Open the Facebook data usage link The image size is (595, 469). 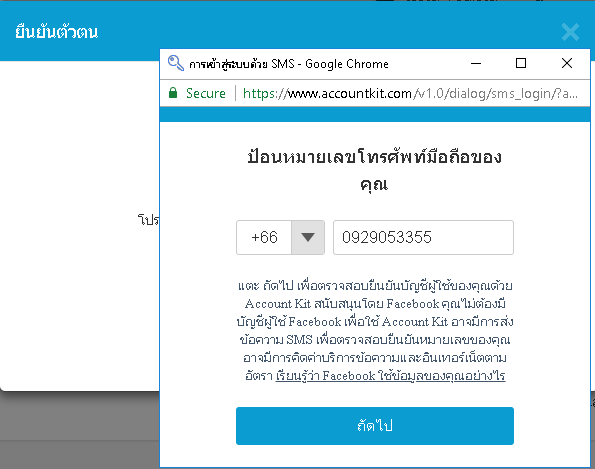tap(390, 376)
